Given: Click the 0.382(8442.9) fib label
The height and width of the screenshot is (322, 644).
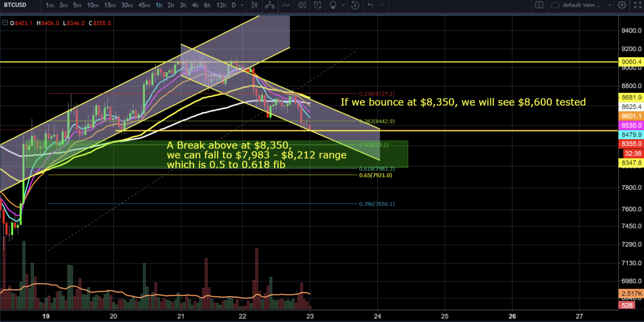Looking at the screenshot, I should 377,121.
